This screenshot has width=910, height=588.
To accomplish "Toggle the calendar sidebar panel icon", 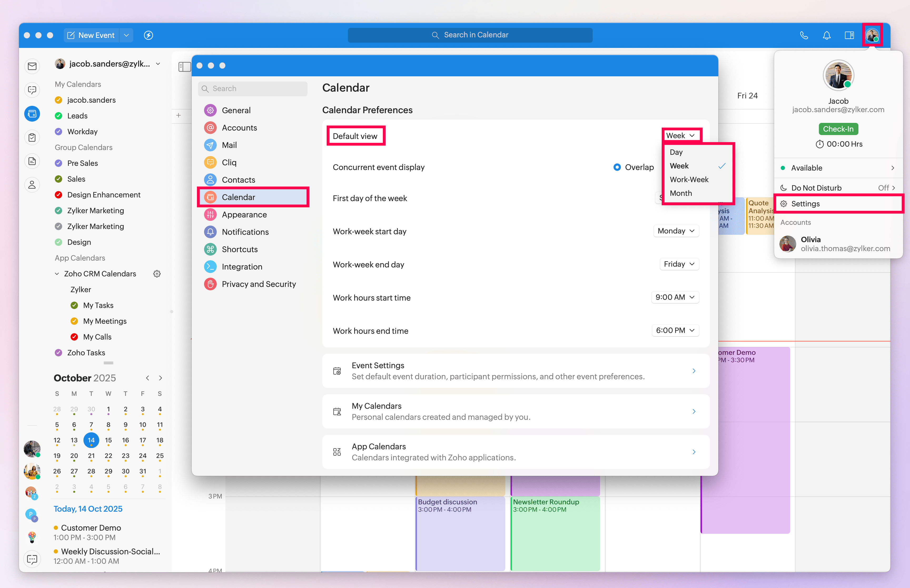I will 184,66.
